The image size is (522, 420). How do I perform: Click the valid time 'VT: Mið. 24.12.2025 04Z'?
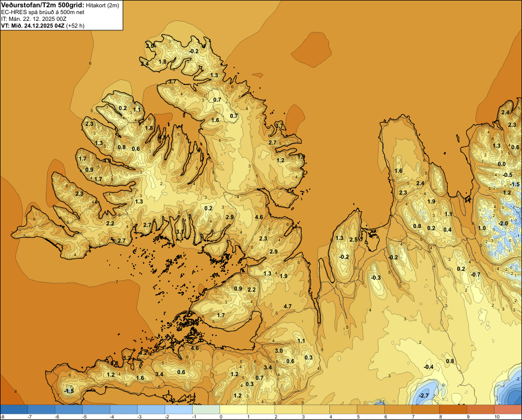[x=32, y=26]
